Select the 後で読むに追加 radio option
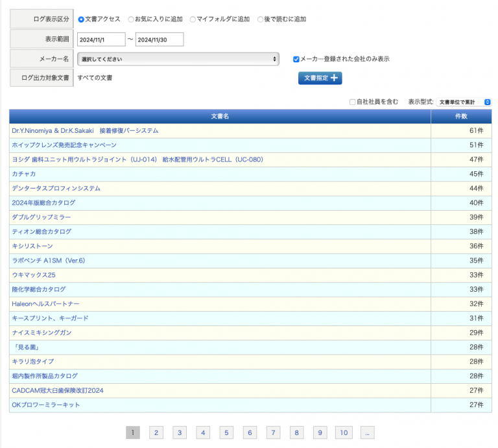The width and height of the screenshot is (498, 448). click(x=260, y=19)
